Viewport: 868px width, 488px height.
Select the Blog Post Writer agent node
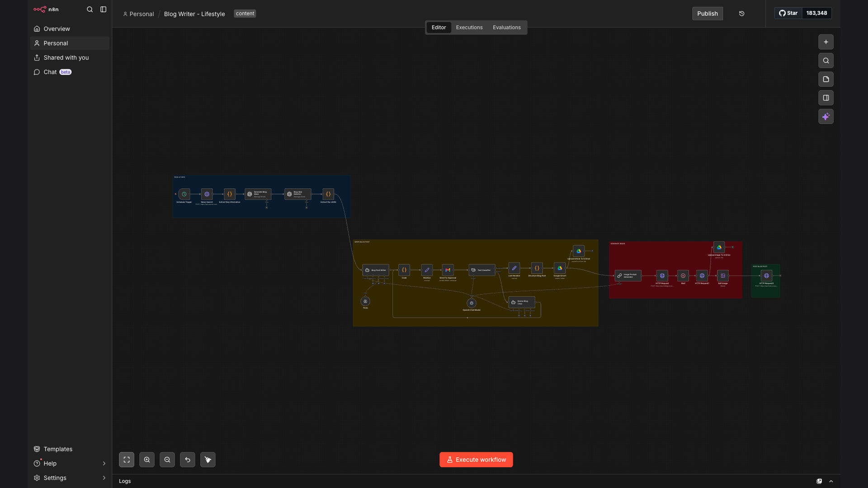pos(376,270)
